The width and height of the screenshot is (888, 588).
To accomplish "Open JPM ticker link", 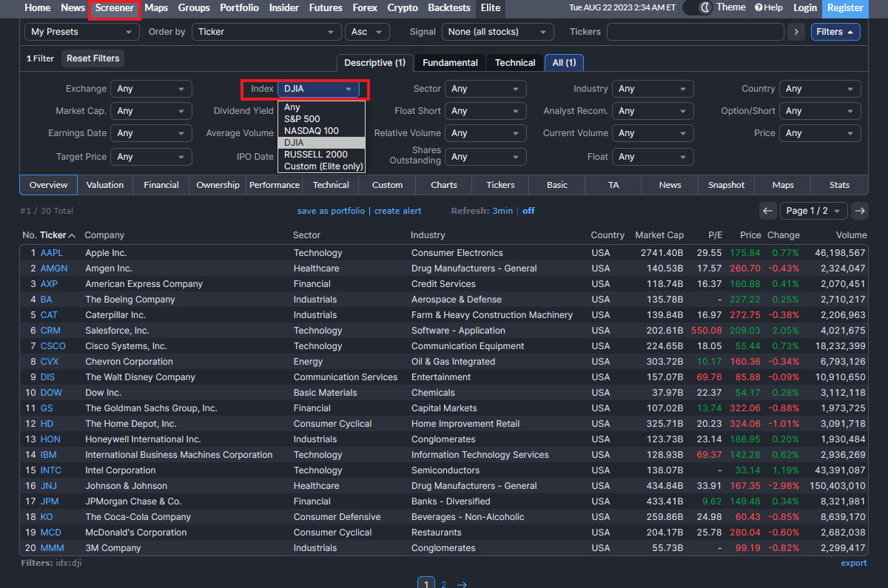I will point(50,501).
